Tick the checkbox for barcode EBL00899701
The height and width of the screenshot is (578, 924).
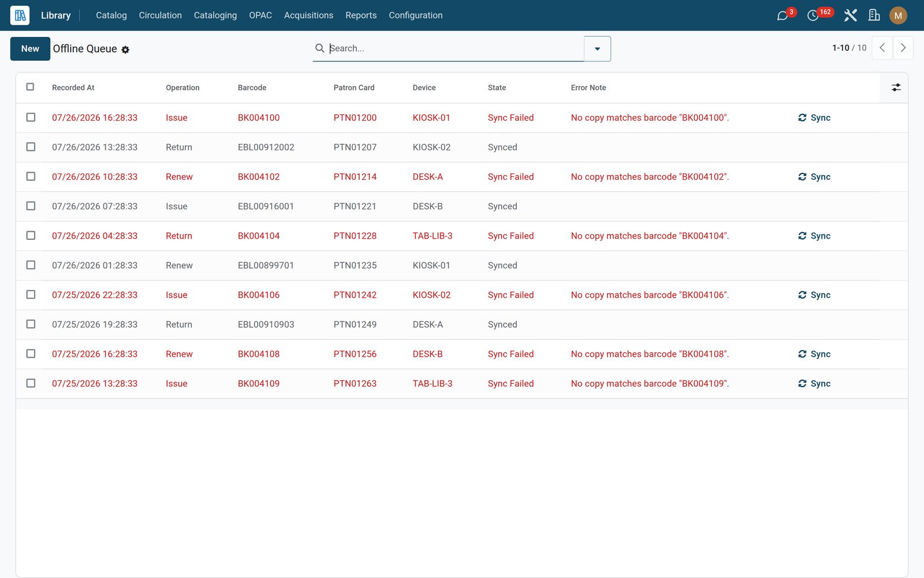tap(31, 265)
